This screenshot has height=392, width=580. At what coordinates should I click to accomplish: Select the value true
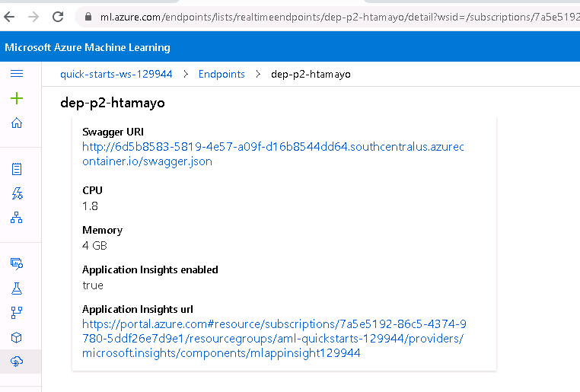(x=92, y=285)
